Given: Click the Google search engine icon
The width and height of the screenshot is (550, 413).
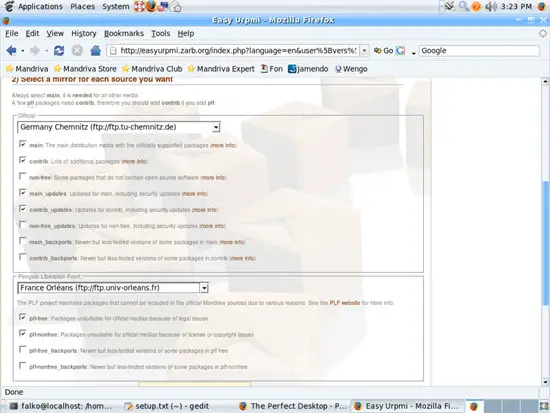Looking at the screenshot, I should (x=400, y=51).
